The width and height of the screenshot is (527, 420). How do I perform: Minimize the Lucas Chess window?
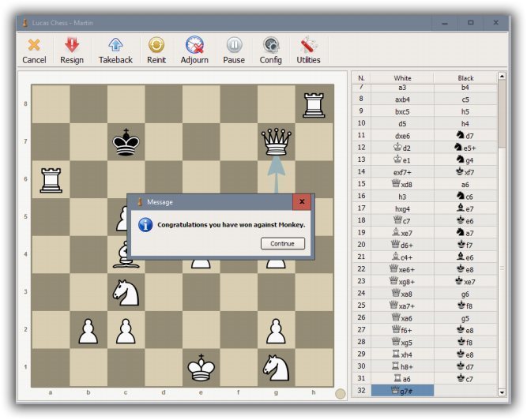pyautogui.click(x=445, y=23)
